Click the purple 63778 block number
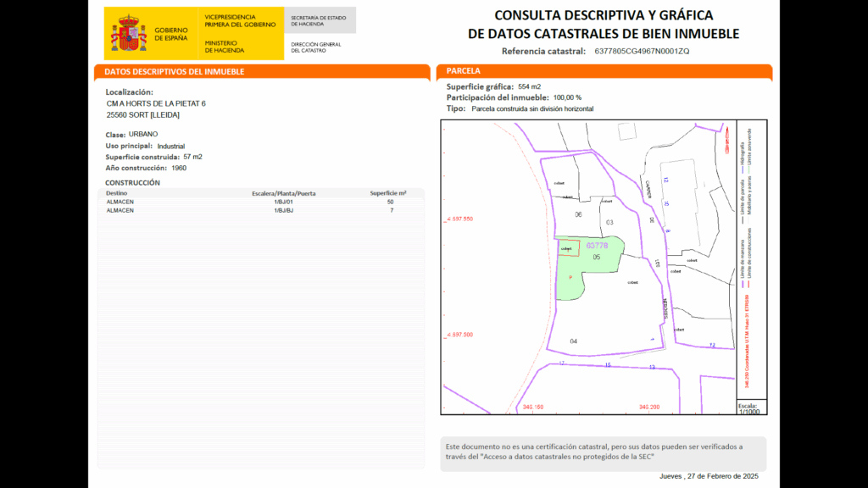This screenshot has height=488, width=868. (598, 245)
